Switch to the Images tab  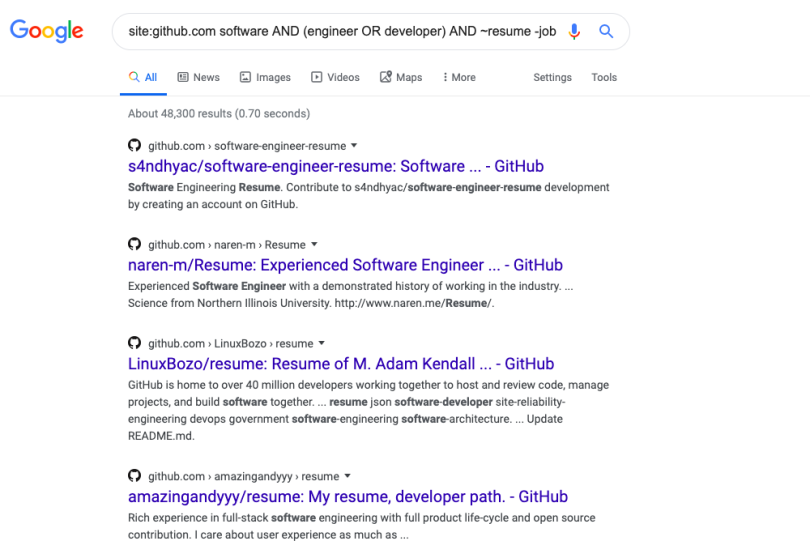pyautogui.click(x=266, y=78)
